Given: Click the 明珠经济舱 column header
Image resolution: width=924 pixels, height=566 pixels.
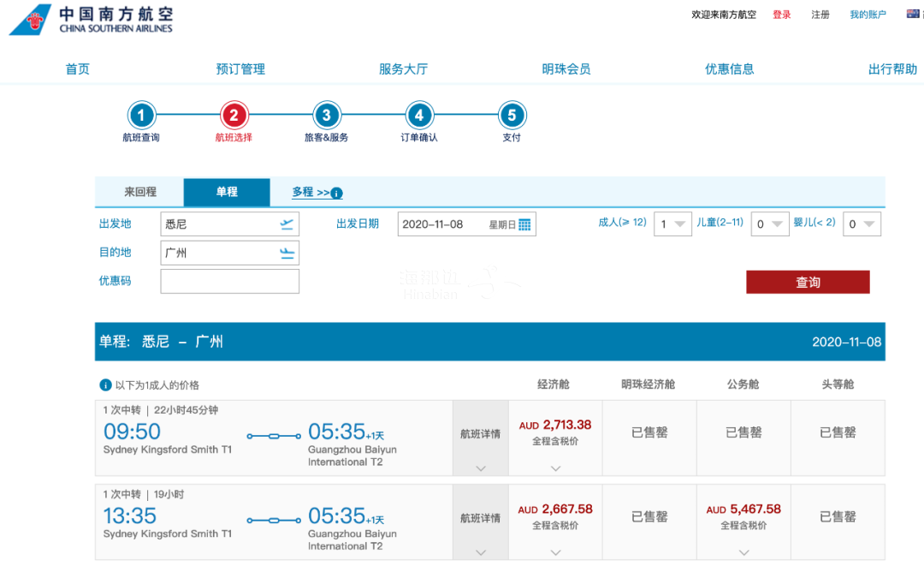Looking at the screenshot, I should point(649,384).
